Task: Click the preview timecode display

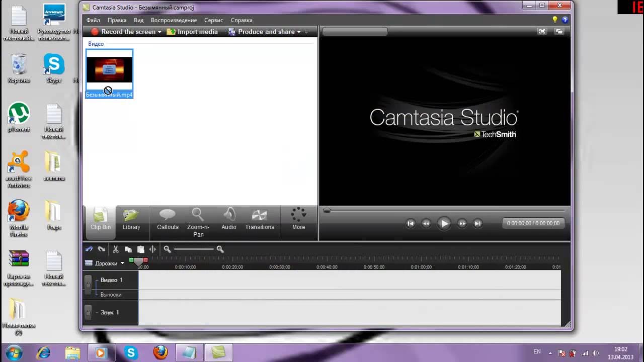Action: click(533, 223)
